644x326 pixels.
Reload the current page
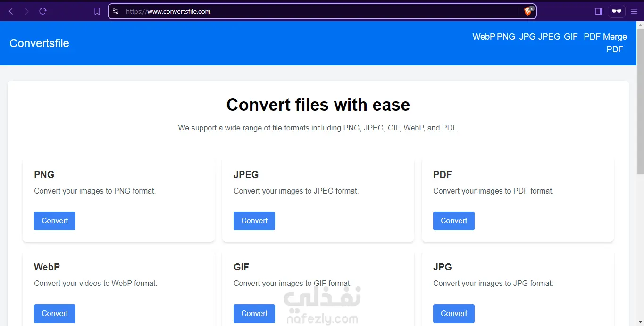pyautogui.click(x=43, y=11)
